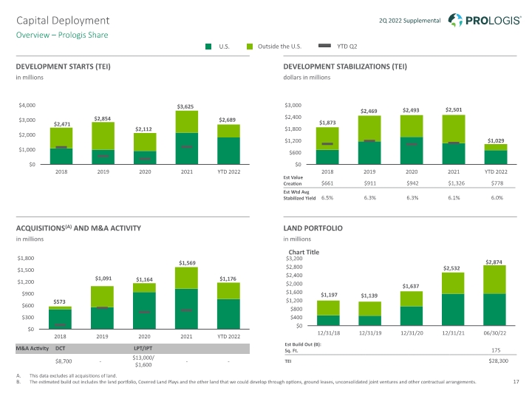Click the $573 acquisitions label

[x=59, y=301]
